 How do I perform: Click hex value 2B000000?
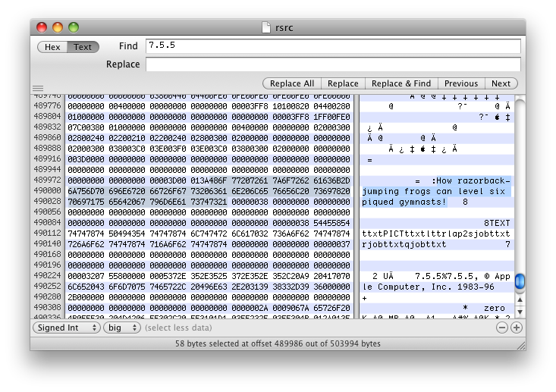pos(86,297)
